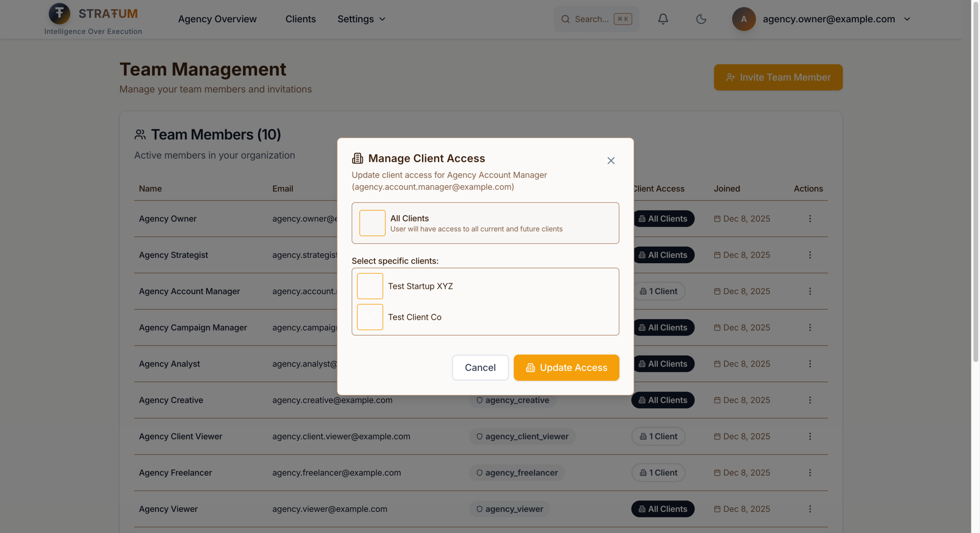Click the Stratum logo icon
This screenshot has width=980, height=533.
[59, 13]
